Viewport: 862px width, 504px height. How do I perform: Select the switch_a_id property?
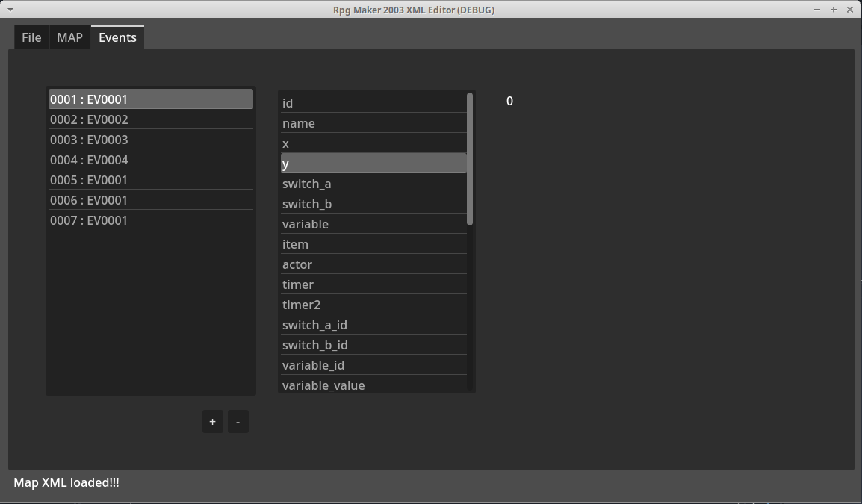(373, 325)
